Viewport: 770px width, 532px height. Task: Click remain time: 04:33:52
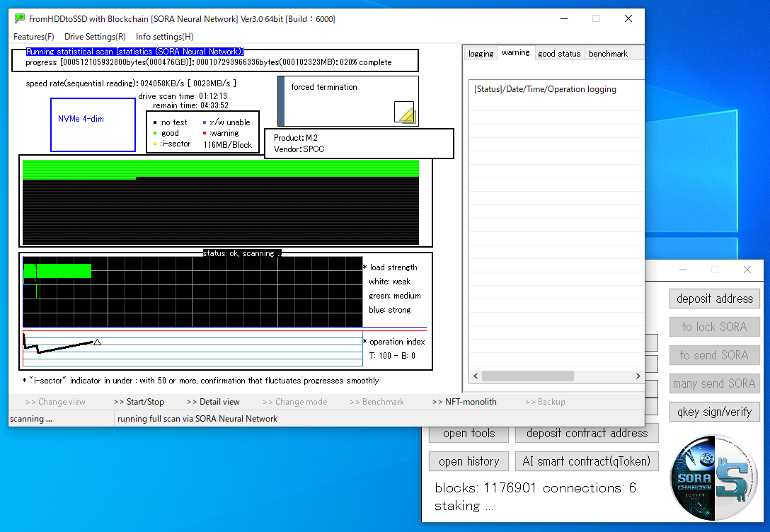click(x=190, y=105)
